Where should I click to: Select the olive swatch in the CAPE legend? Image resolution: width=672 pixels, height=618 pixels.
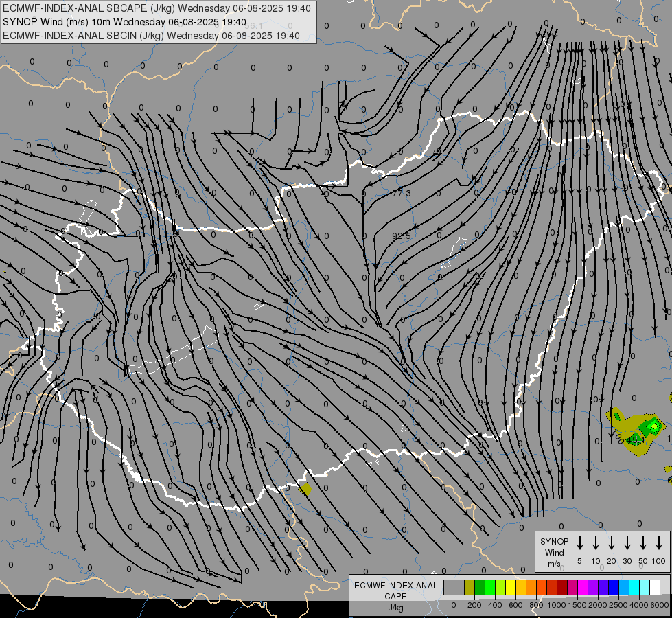[x=470, y=587]
